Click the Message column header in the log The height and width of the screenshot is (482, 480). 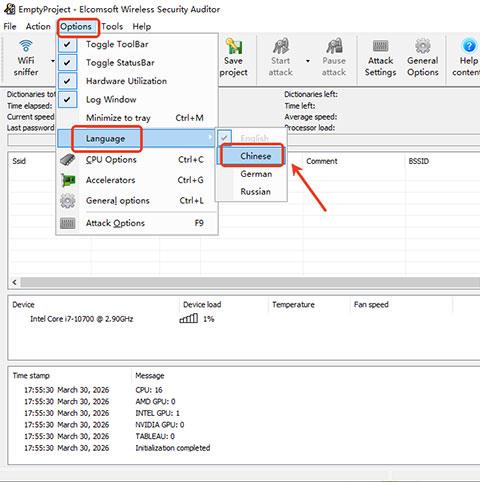150,376
